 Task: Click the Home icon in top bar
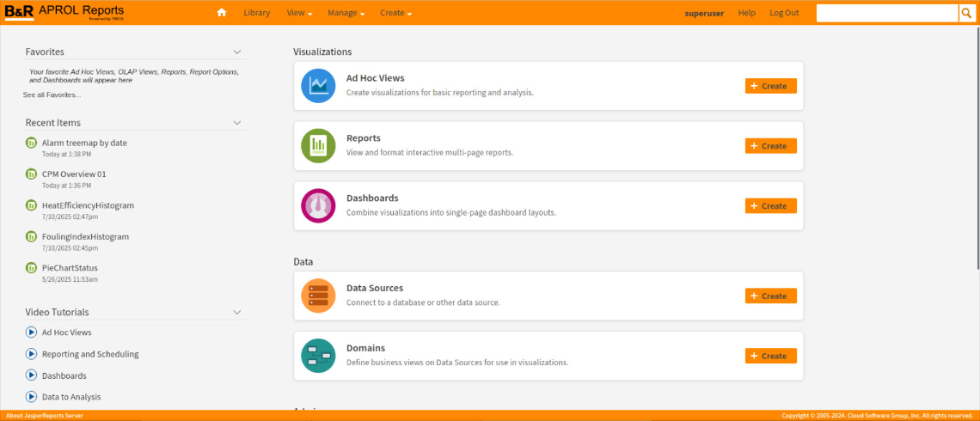point(222,13)
